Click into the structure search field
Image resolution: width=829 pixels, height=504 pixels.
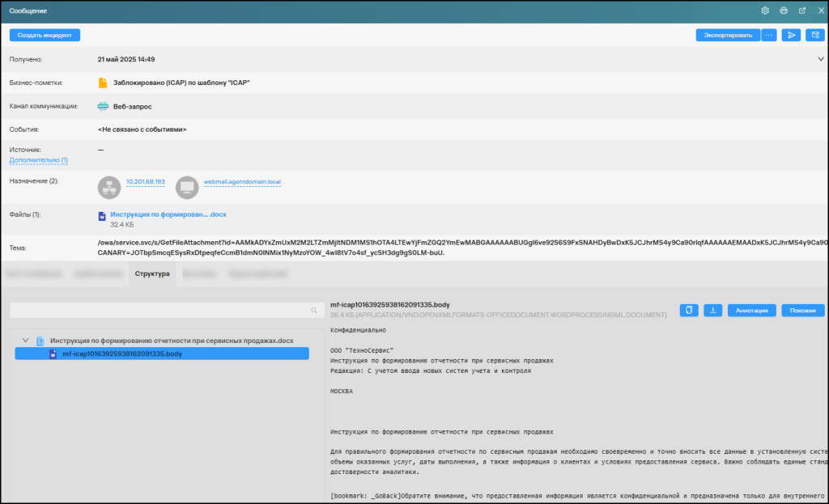click(x=158, y=310)
